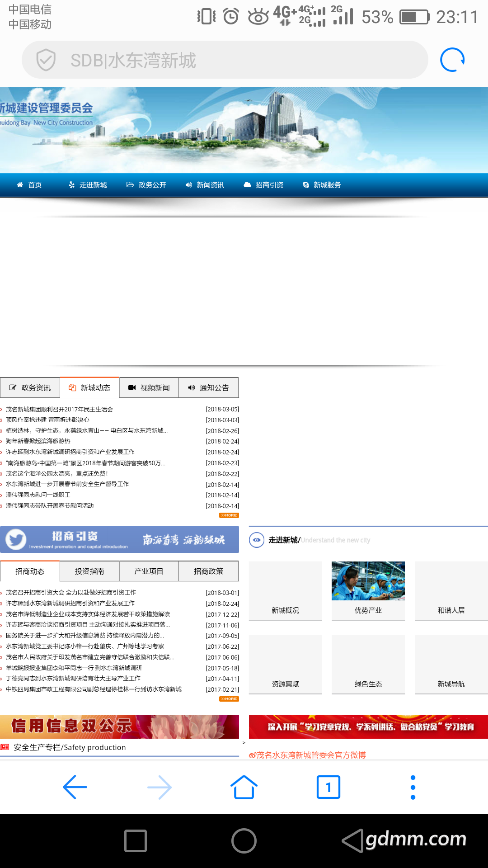Switch to the 政务资讯 tab
Viewport: 488px width, 868px height.
coord(30,387)
